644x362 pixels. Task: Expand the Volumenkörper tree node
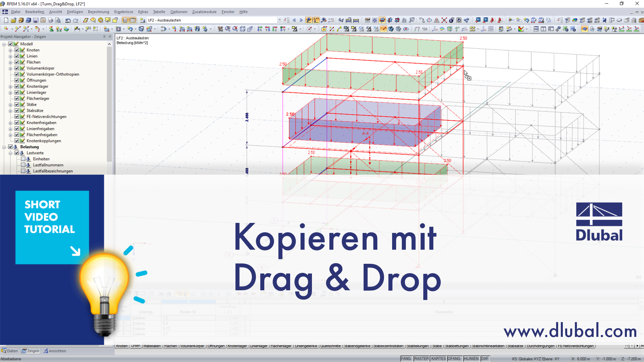click(10, 68)
